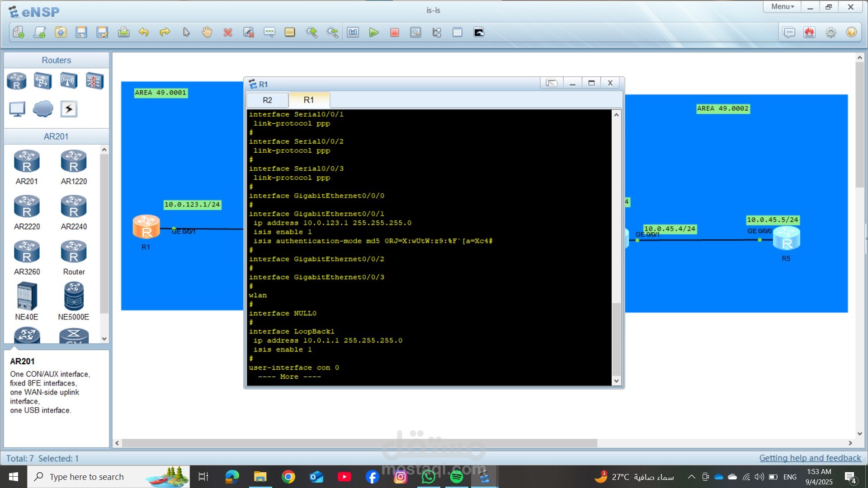Viewport: 868px width, 488px height.
Task: Select the Connections lightning icon
Action: [x=69, y=109]
